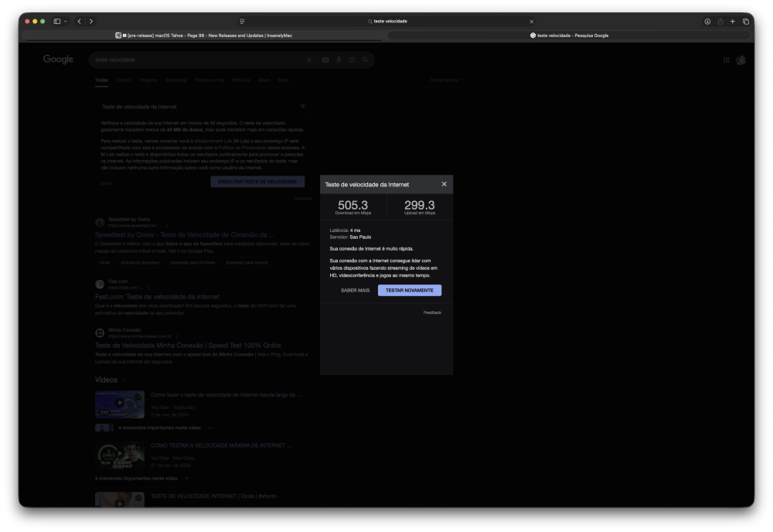Select the Todas results tab
This screenshot has height=532, width=773.
101,80
